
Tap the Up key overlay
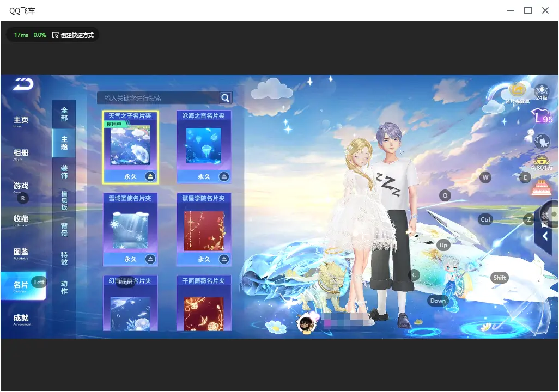click(x=443, y=245)
